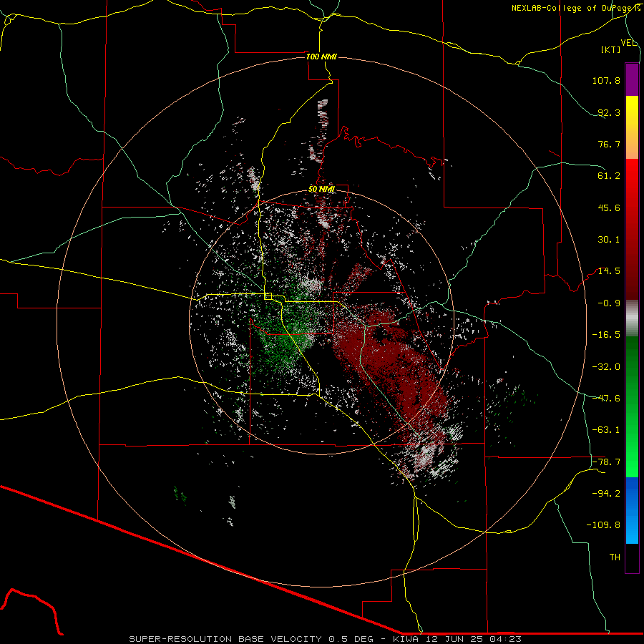Click the TH label on the legend
The height and width of the screenshot is (644, 644).
615,557
